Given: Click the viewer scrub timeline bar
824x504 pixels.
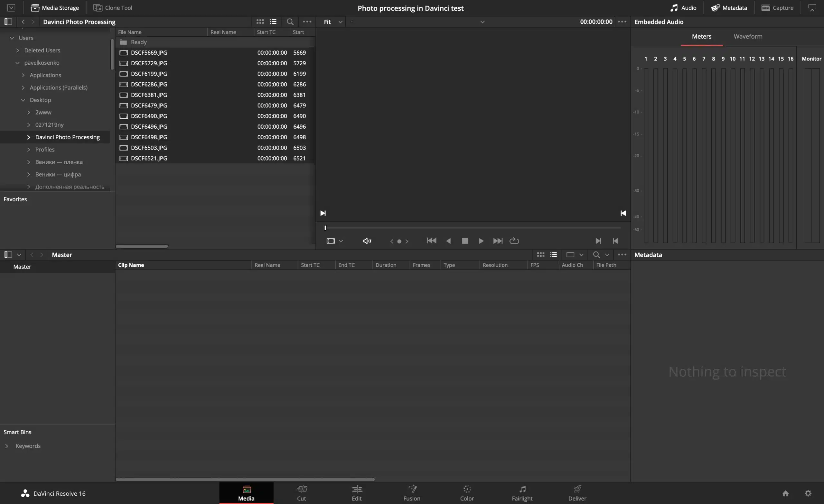Looking at the screenshot, I should pyautogui.click(x=472, y=228).
